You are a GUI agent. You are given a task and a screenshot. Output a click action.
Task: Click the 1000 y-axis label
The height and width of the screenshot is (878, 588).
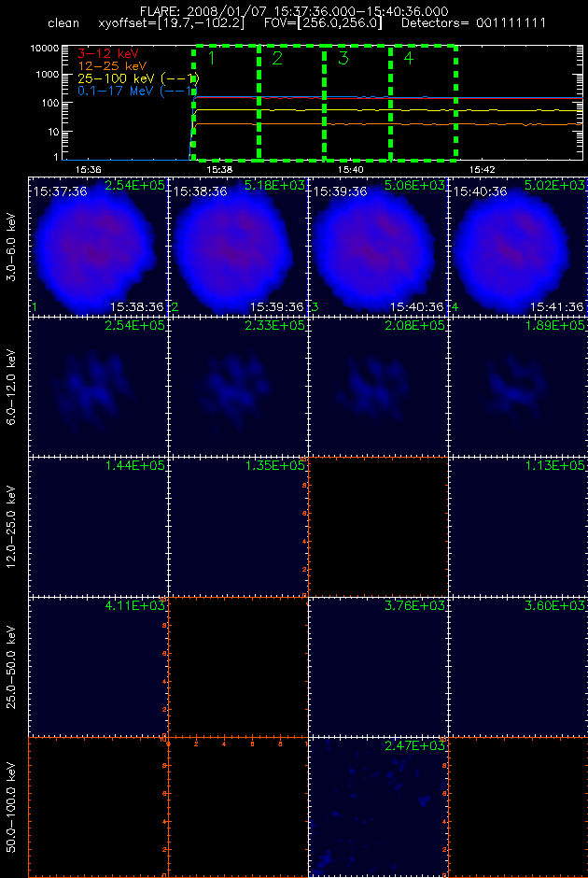(x=47, y=75)
